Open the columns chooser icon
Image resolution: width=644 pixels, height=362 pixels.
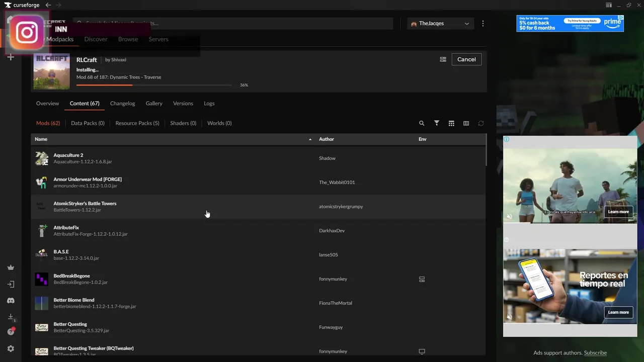[x=466, y=123]
